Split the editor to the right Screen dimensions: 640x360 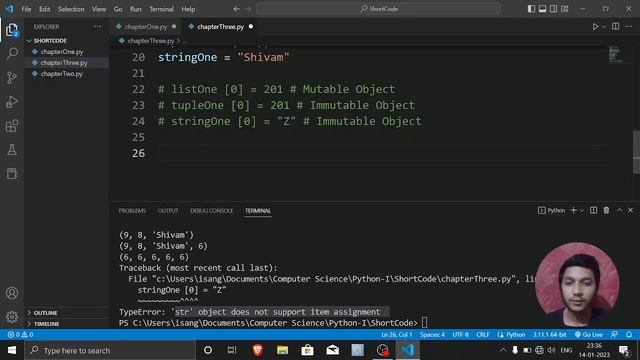pos(616,27)
